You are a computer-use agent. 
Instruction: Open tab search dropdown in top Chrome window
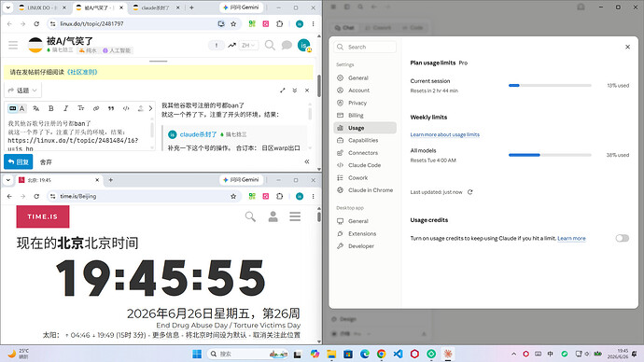tap(7, 7)
